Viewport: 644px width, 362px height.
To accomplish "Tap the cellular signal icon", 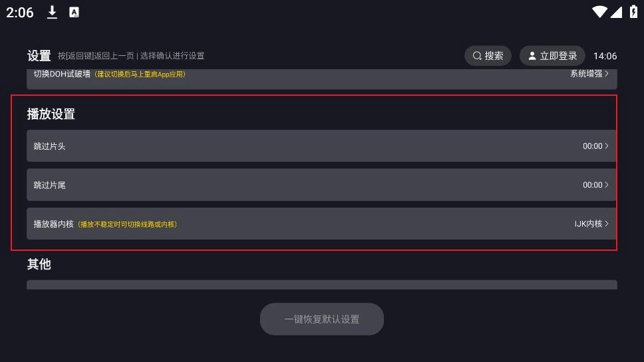I will point(615,12).
